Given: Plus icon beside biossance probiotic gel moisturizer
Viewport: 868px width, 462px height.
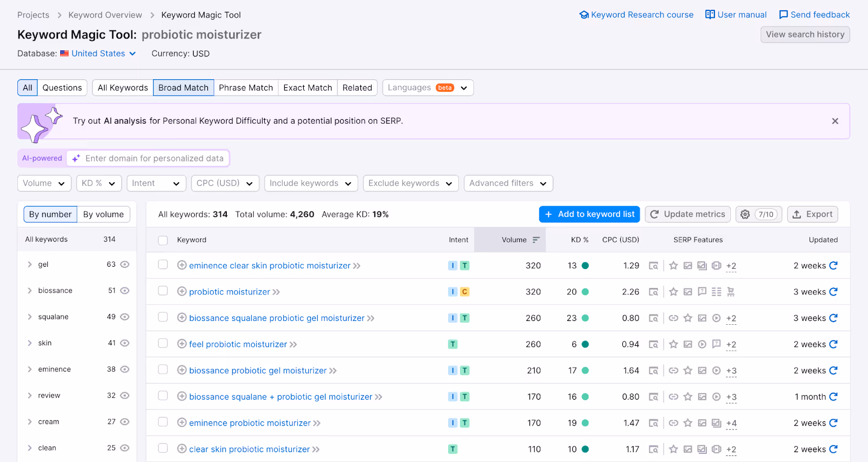Looking at the screenshot, I should coord(182,370).
